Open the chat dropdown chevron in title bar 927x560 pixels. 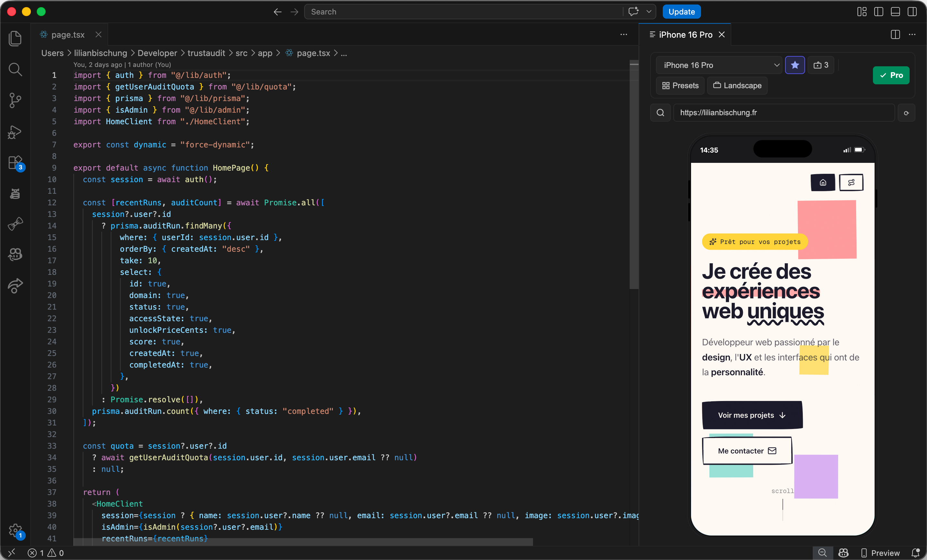pos(649,12)
